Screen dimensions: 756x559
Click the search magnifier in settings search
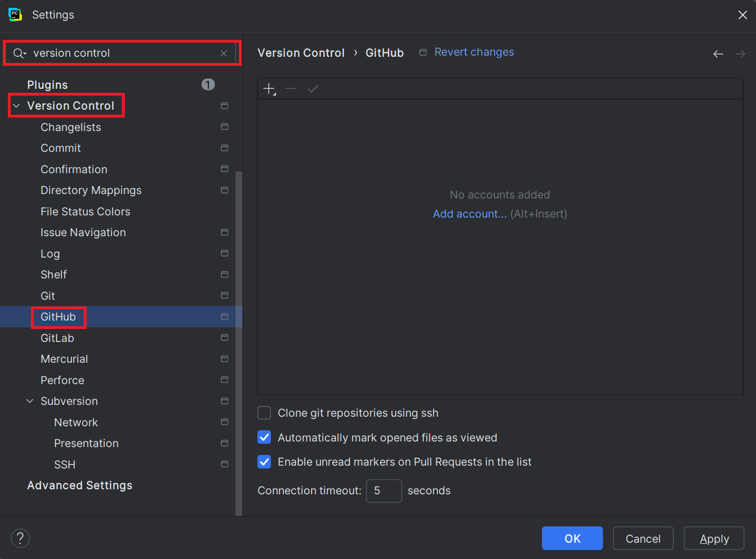tap(17, 52)
